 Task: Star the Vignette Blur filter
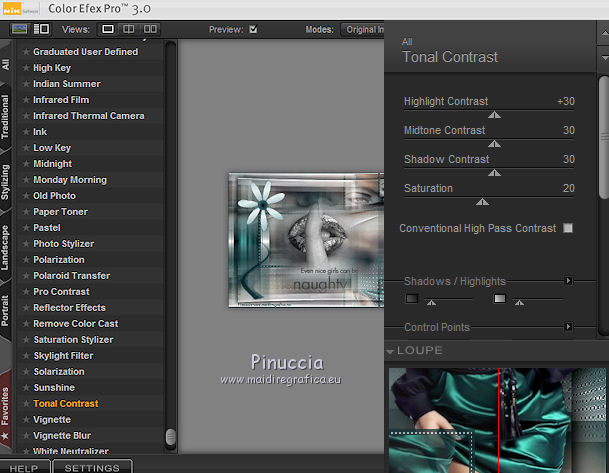26,436
